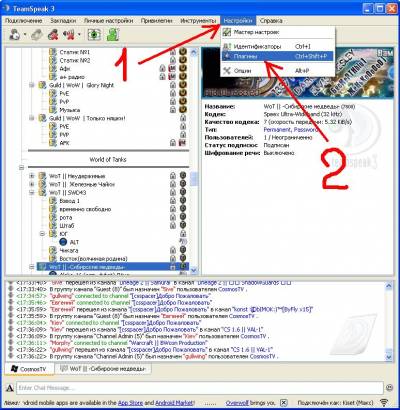The height and width of the screenshot is (410, 400).
Task: Click the eye channel subscription toolbar icon
Action: 94,35
